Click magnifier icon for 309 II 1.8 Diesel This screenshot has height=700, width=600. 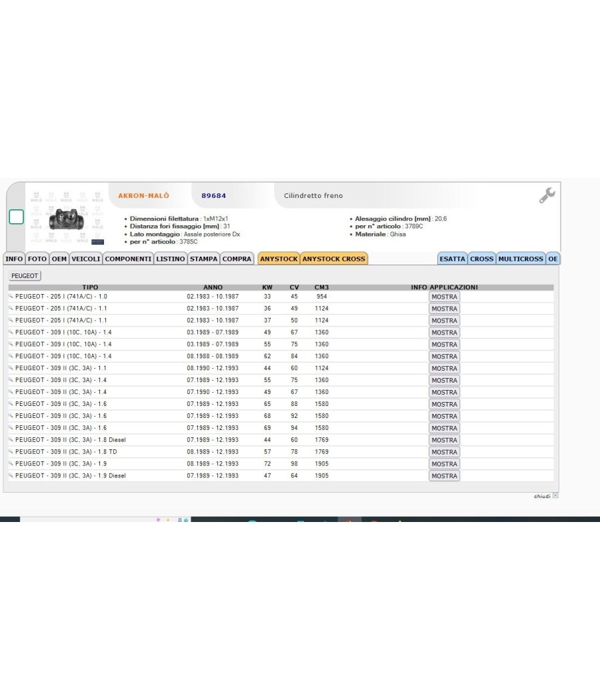11,439
